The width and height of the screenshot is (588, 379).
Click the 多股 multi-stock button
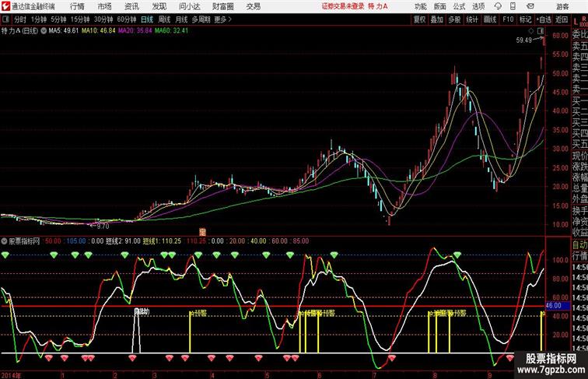tap(454, 19)
